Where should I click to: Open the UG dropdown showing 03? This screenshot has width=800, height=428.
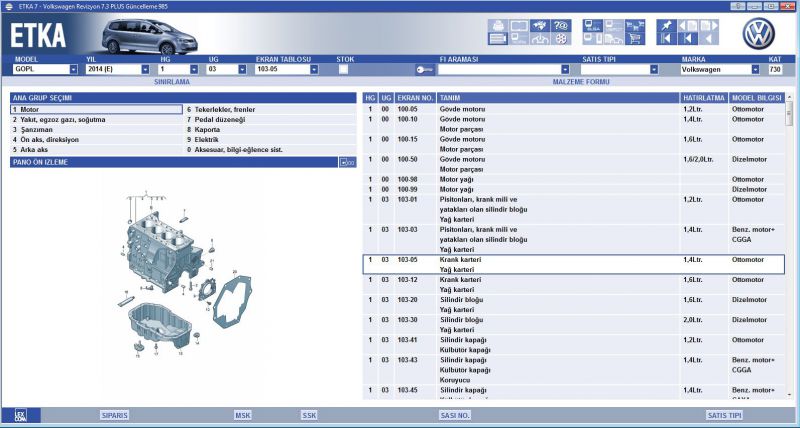(242, 69)
